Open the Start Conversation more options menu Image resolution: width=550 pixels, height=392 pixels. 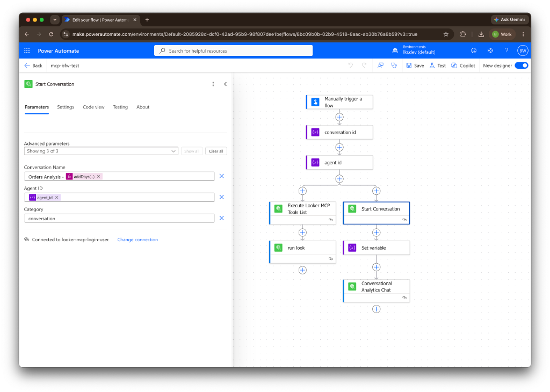(x=213, y=84)
